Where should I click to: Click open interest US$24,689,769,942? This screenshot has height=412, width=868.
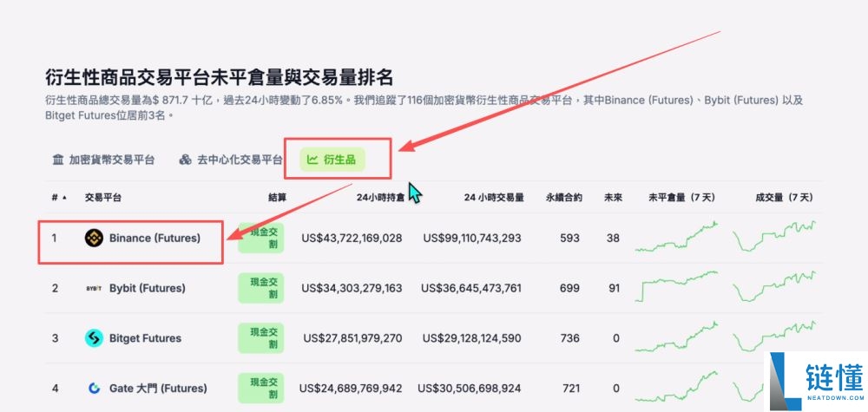pos(351,389)
